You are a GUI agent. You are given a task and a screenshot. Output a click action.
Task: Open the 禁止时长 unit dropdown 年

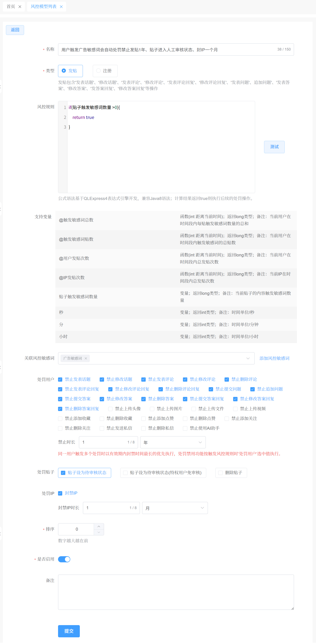[173, 442]
